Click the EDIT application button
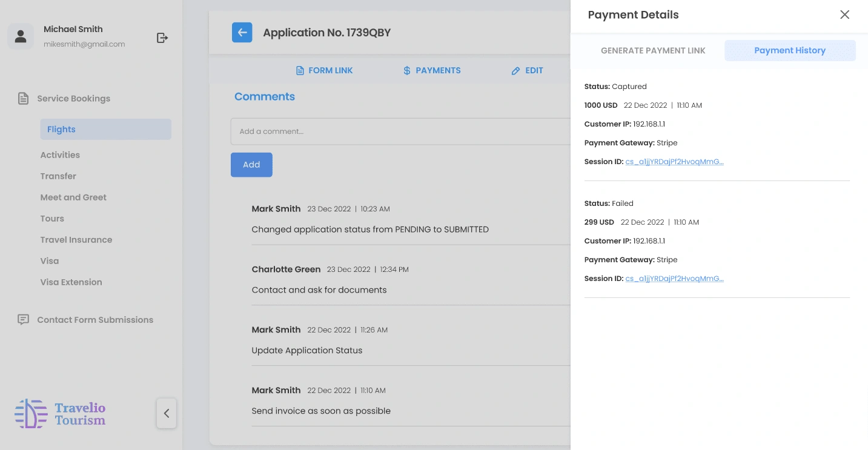 pyautogui.click(x=527, y=71)
